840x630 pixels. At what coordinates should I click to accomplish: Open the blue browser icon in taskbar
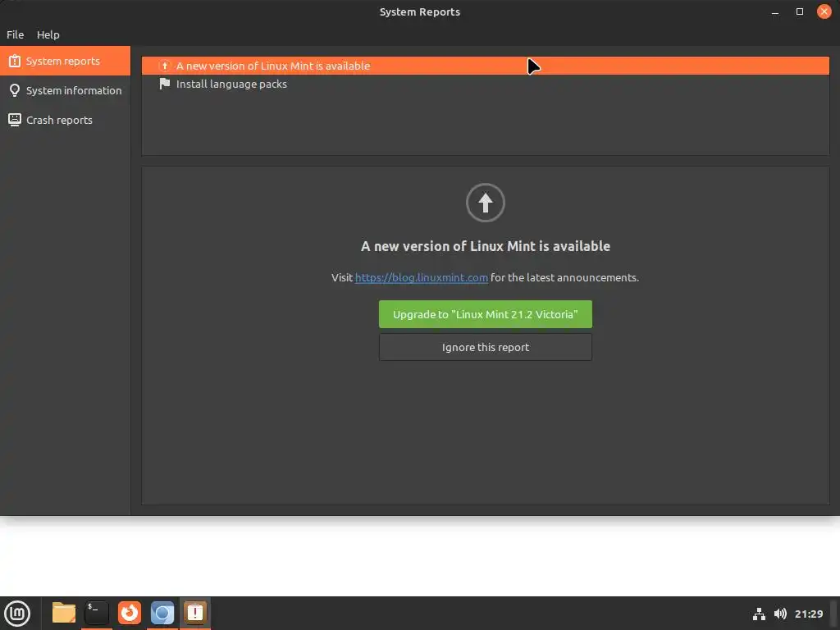[162, 613]
